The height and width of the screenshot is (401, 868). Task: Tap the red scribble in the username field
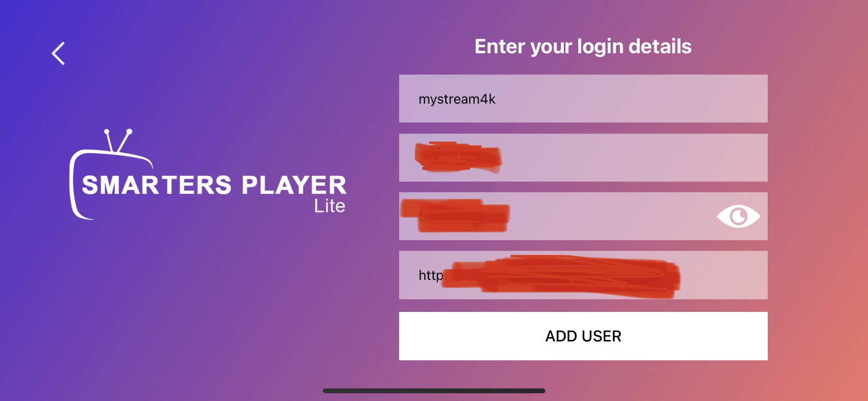458,157
